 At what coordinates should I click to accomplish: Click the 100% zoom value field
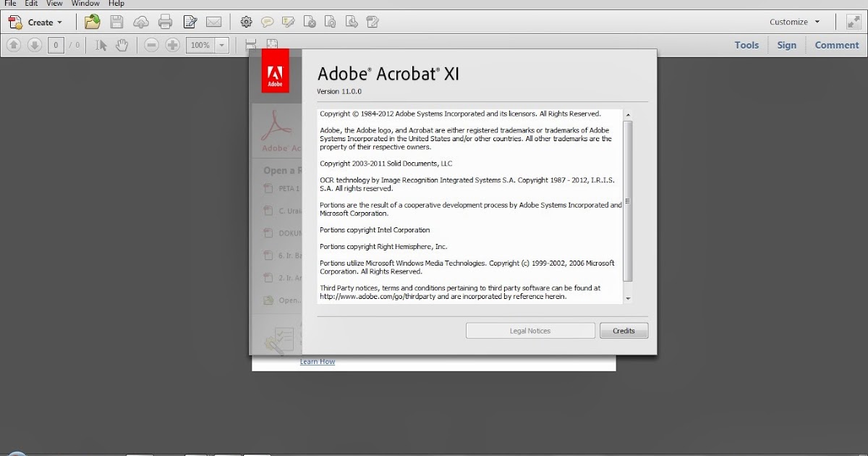click(x=200, y=45)
